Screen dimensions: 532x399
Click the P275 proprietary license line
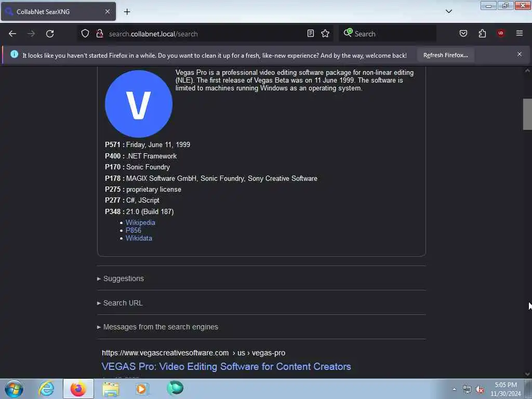click(x=143, y=190)
